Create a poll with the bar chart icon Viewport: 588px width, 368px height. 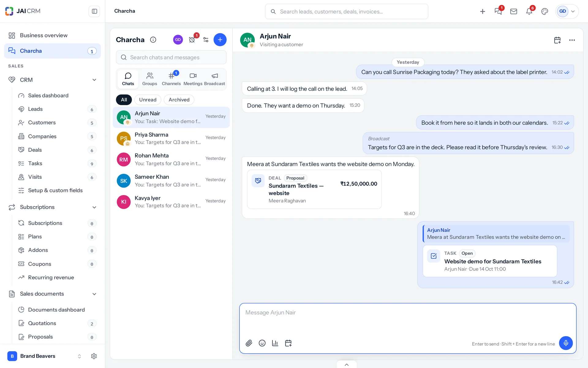[x=275, y=343]
